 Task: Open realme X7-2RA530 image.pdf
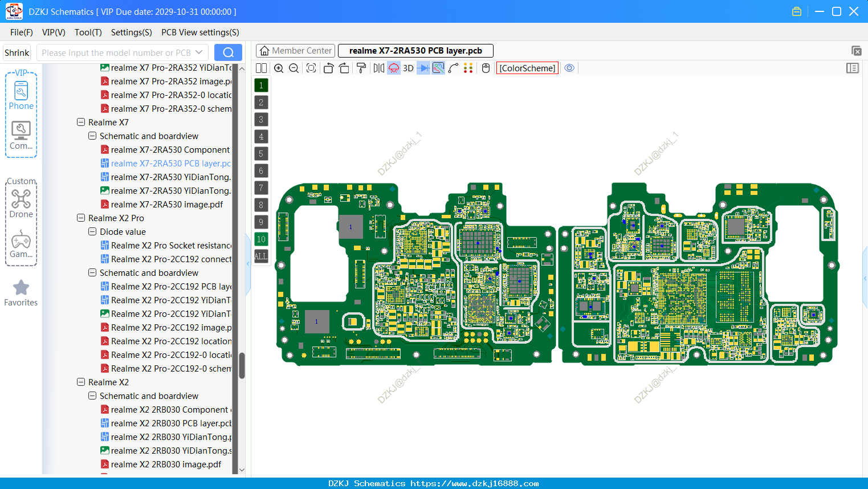(x=162, y=205)
